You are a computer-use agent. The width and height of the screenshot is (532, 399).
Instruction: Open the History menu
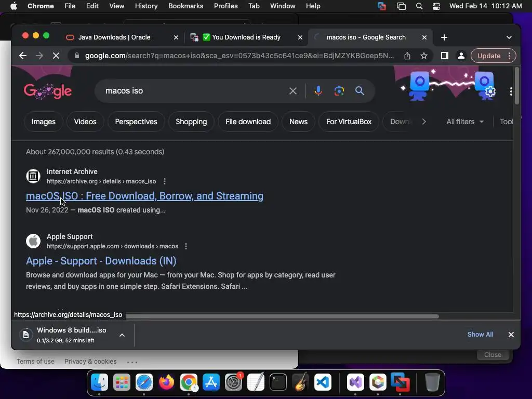146,6
